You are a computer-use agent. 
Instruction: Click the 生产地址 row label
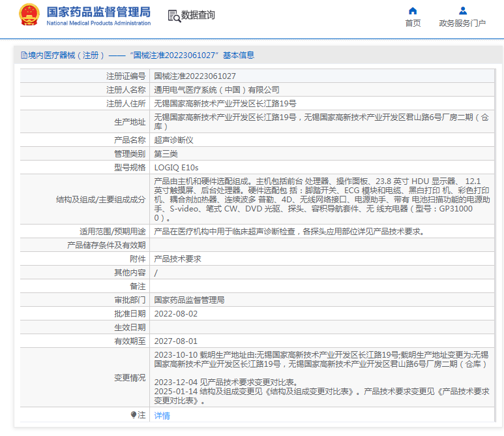click(130, 122)
